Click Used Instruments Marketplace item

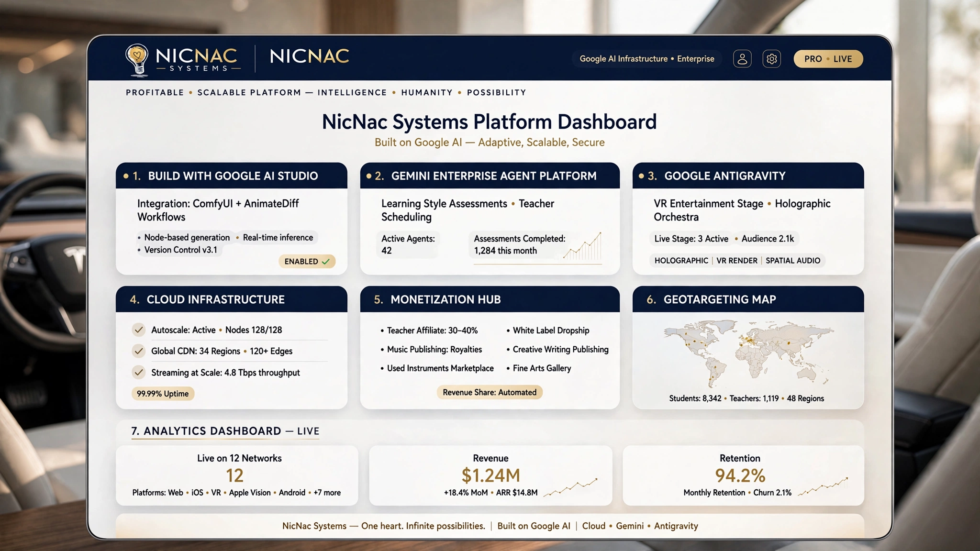[x=440, y=368]
